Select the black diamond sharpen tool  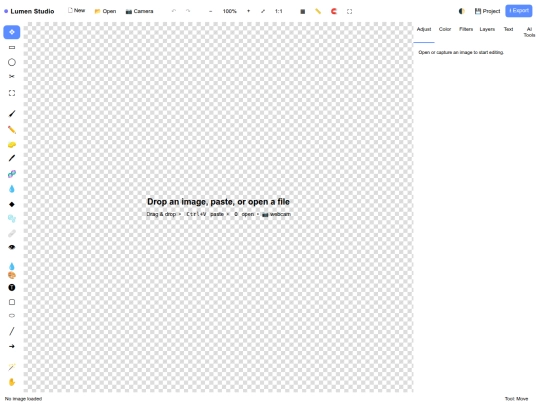[x=12, y=204]
